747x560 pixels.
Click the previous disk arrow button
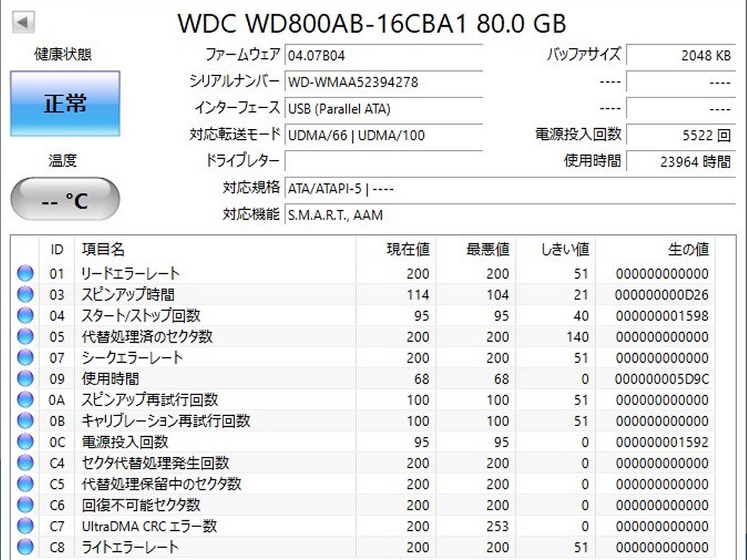[23, 22]
